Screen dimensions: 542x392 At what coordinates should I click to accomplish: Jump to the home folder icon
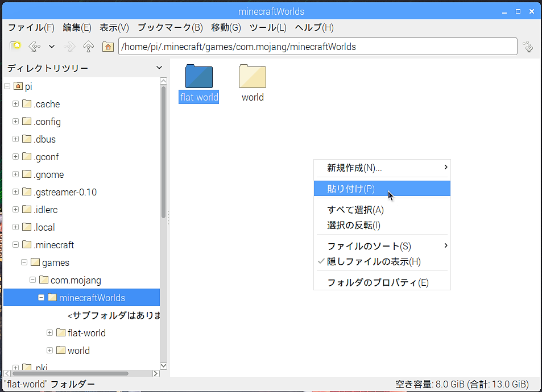click(108, 46)
